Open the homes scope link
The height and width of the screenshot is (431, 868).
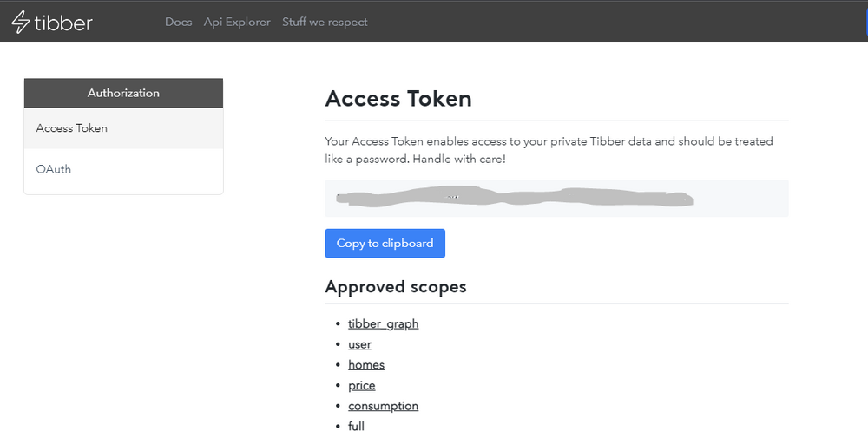(366, 365)
